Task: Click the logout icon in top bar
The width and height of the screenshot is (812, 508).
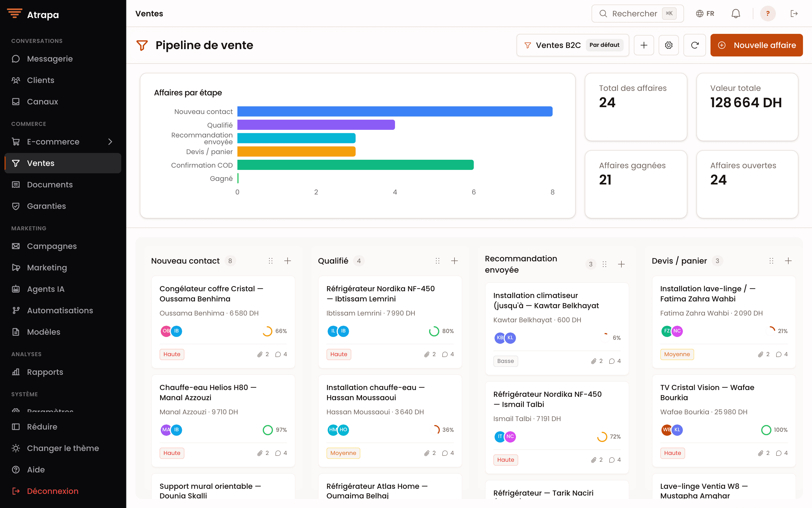Action: pos(794,14)
